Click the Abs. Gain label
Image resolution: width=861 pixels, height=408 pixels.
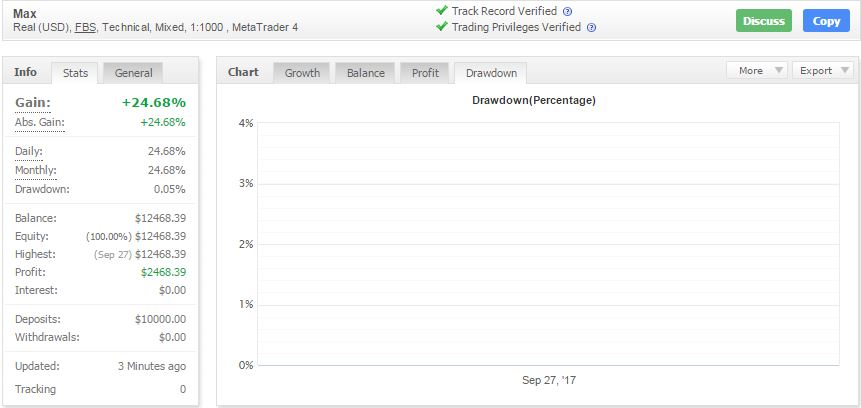40,122
